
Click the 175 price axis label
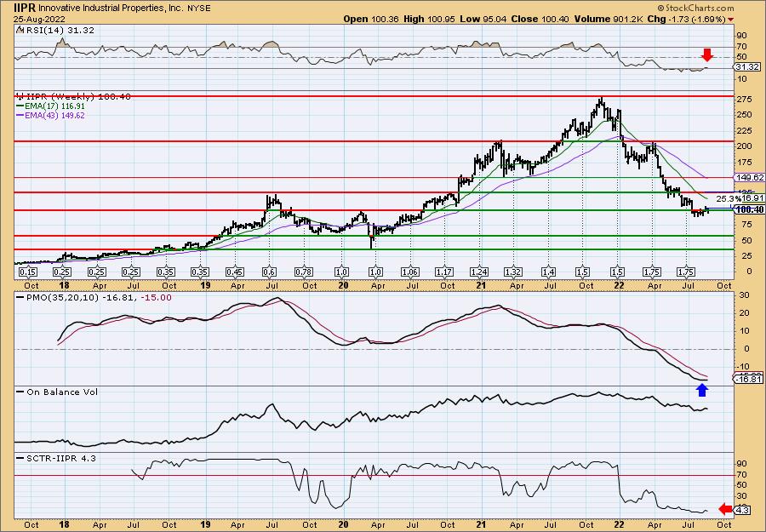744,163
